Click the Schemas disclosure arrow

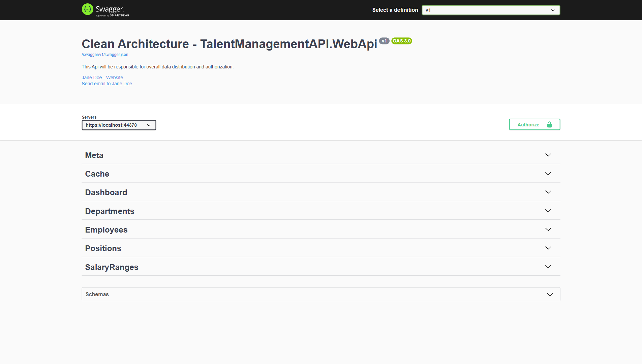pos(550,294)
